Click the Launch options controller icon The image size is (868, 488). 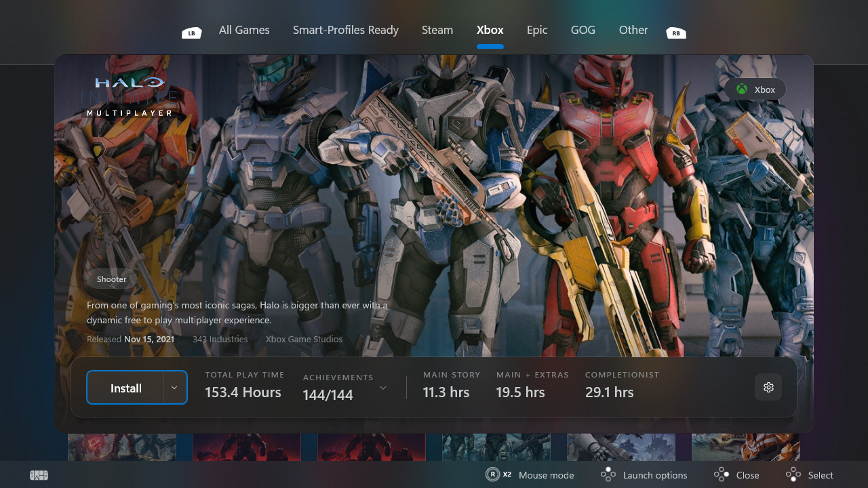coord(608,474)
